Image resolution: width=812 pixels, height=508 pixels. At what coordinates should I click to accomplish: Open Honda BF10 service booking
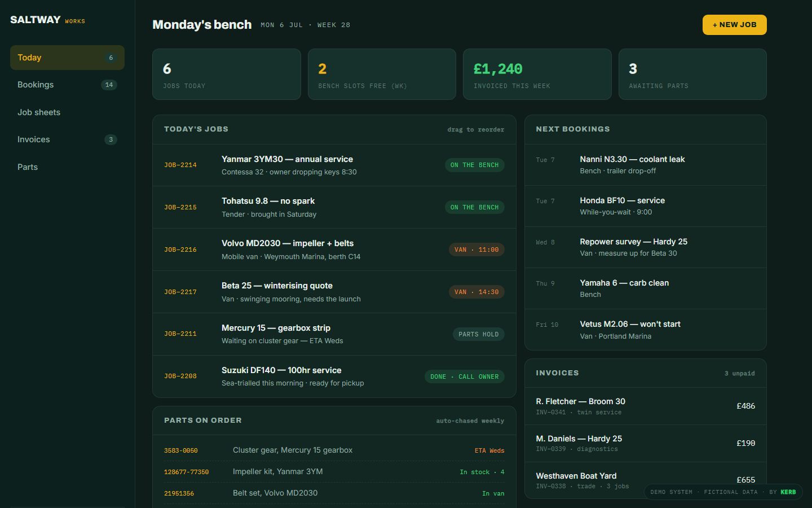click(646, 206)
